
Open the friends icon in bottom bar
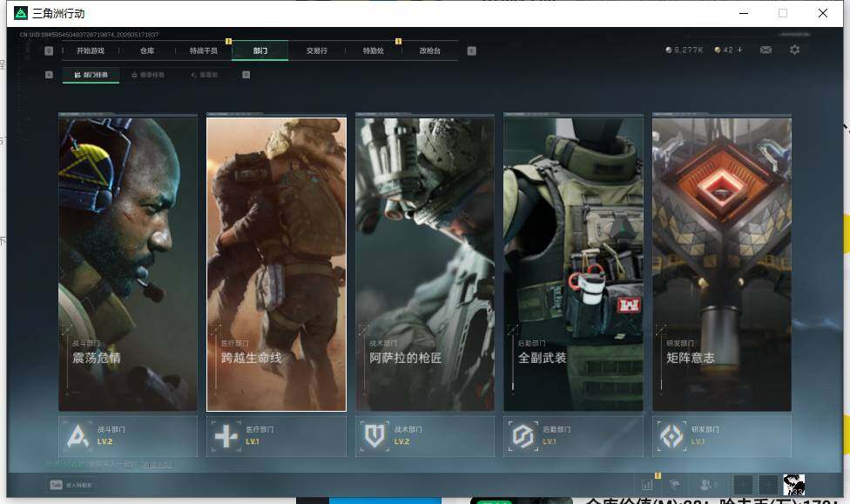707,485
